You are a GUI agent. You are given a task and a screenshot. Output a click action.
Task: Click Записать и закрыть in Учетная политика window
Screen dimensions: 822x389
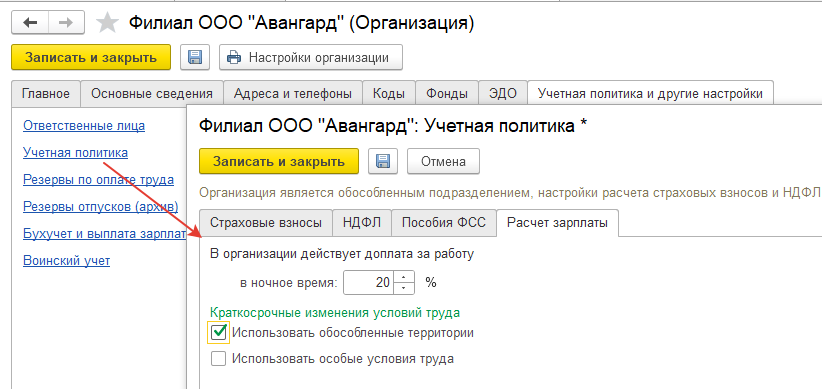click(x=279, y=161)
